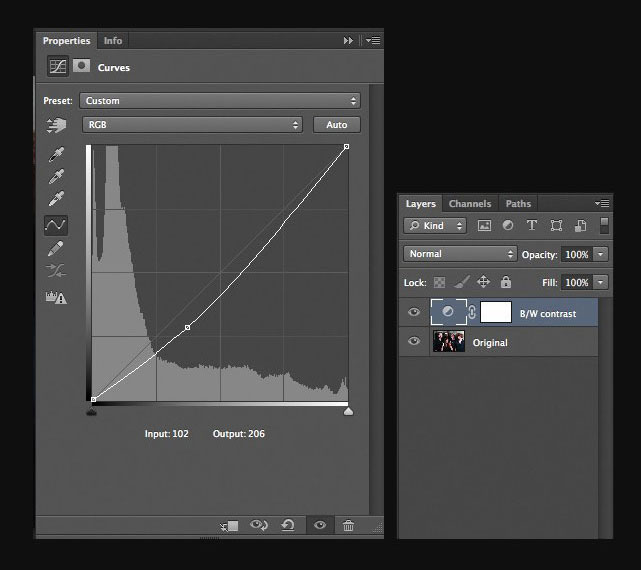Select the pencil draw-curve tool

(x=56, y=248)
